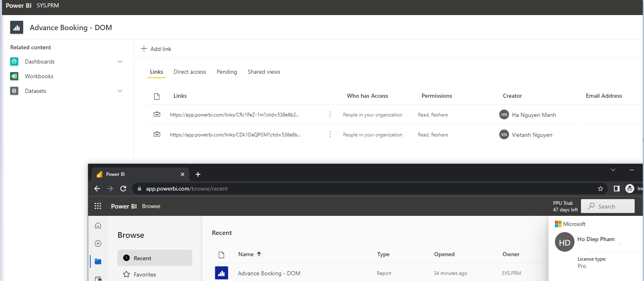Switch to the Pending tab

pos(227,72)
